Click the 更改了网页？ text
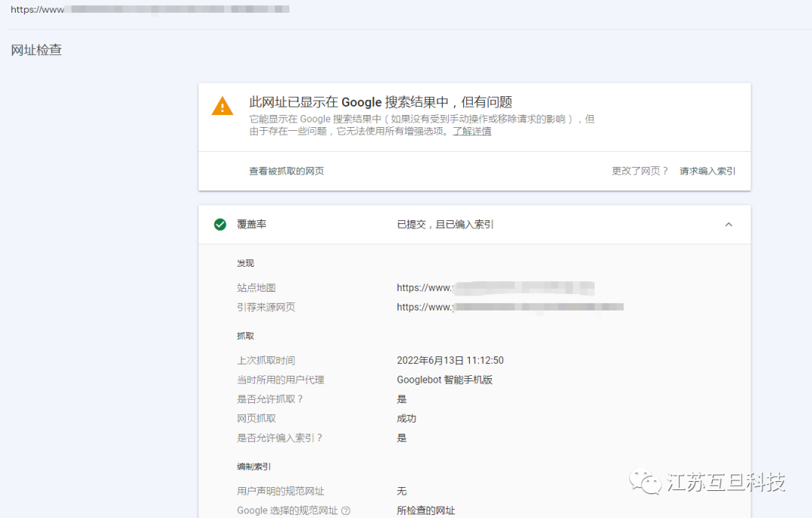Image resolution: width=812 pixels, height=518 pixels. pyautogui.click(x=640, y=171)
